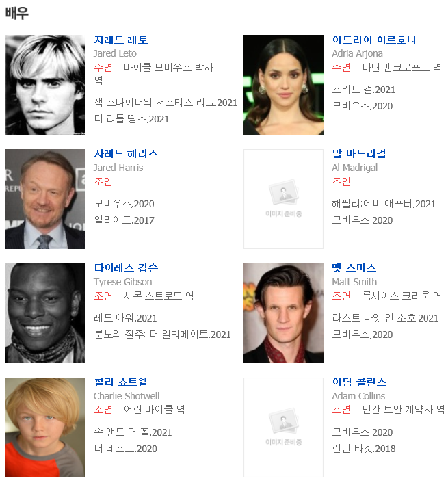448x485 pixels.
Task: Click 라스트 나잇 인 소호,2021 film link
Action: click(x=385, y=318)
